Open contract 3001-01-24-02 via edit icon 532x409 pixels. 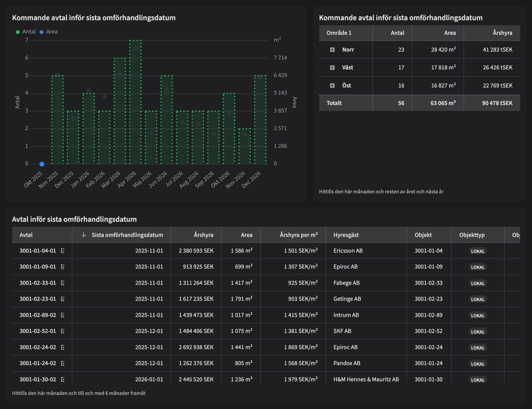(x=63, y=363)
